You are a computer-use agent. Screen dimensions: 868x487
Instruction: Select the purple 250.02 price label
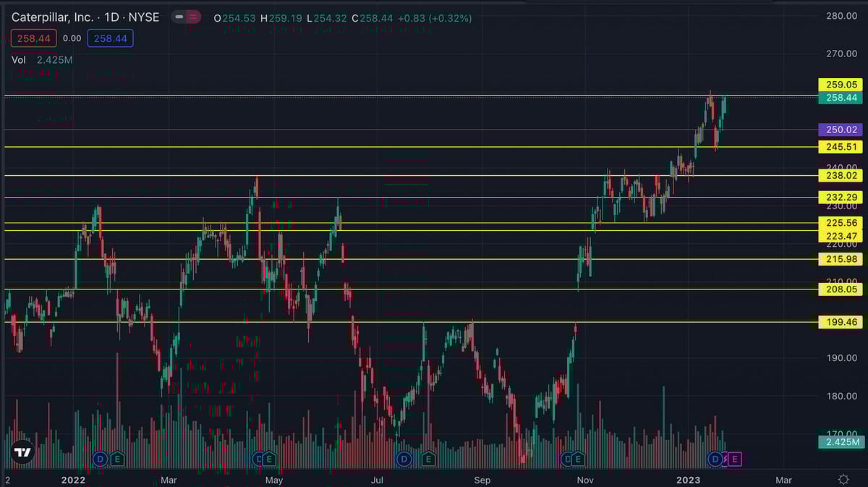point(840,130)
